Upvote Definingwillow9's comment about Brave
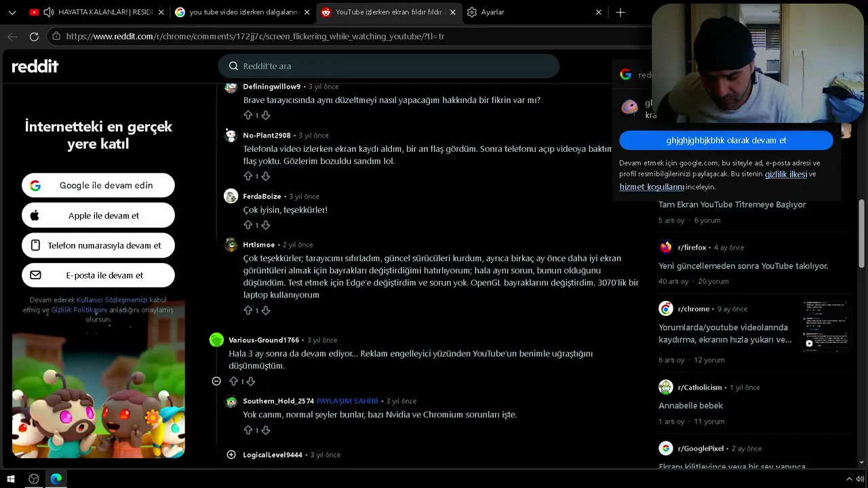This screenshot has width=868, height=488. [248, 115]
